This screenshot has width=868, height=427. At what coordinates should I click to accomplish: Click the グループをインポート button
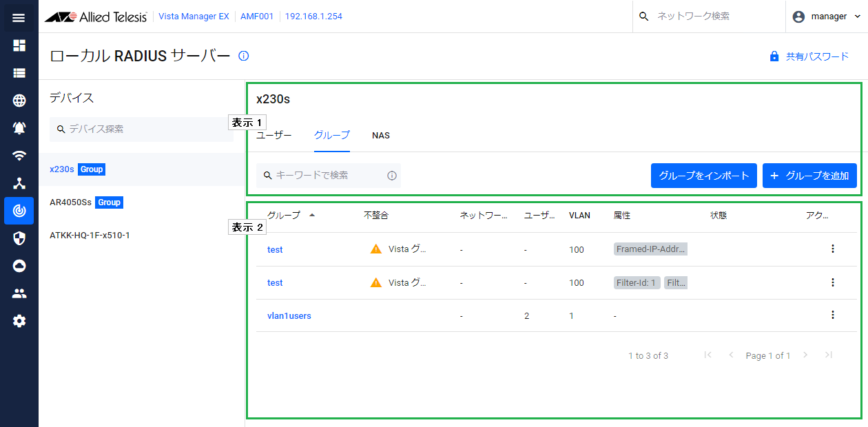pyautogui.click(x=704, y=176)
